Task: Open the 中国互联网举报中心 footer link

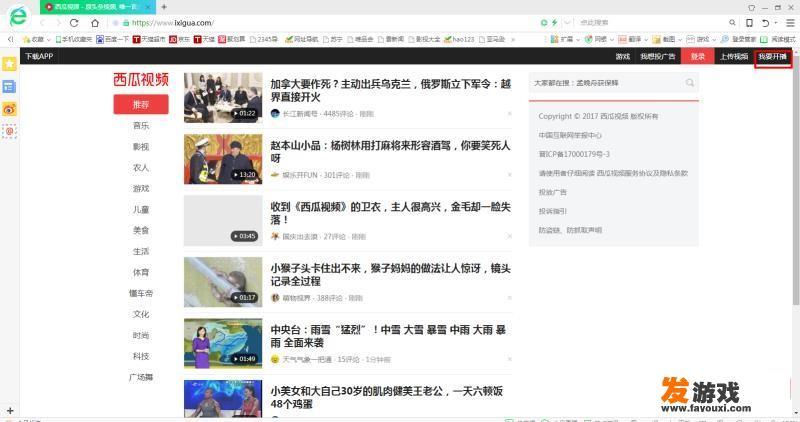Action: point(570,135)
